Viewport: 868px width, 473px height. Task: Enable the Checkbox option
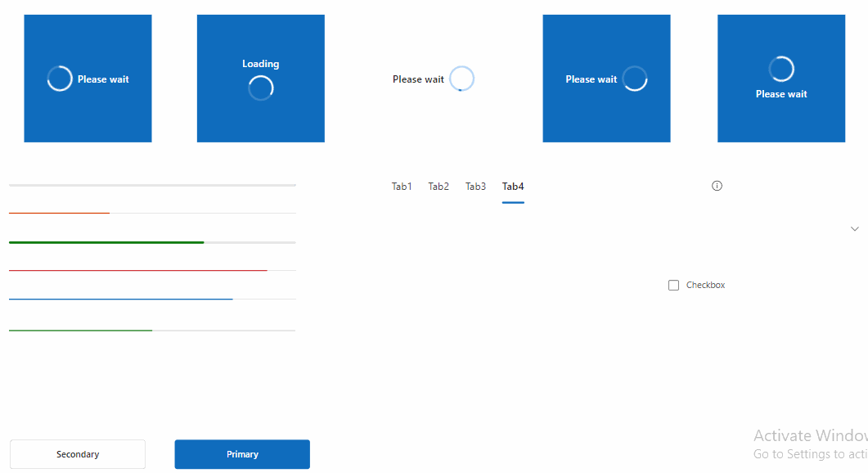[673, 285]
